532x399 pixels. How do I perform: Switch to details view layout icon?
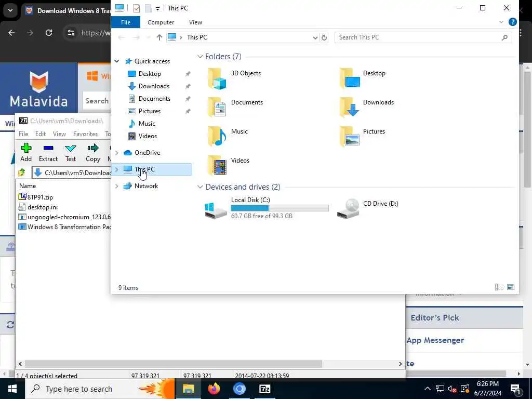(499, 287)
